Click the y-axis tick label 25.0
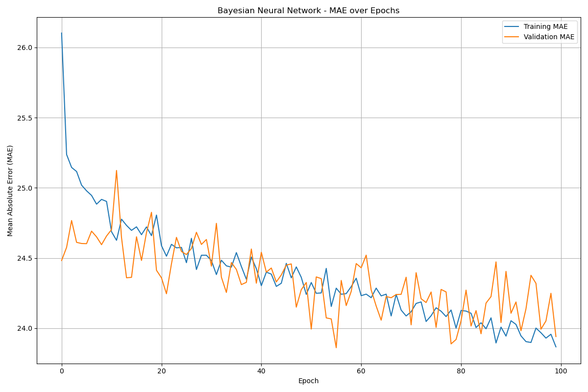588x392 pixels. pos(25,188)
